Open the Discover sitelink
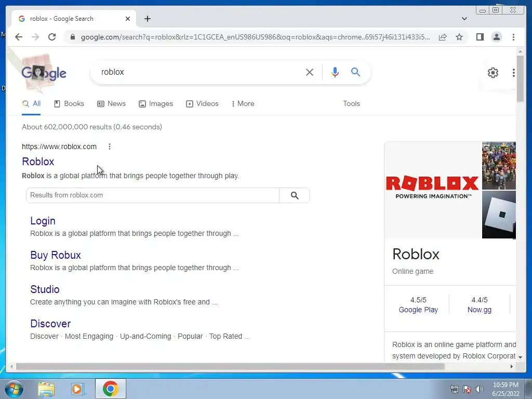532x399 pixels. pyautogui.click(x=50, y=324)
